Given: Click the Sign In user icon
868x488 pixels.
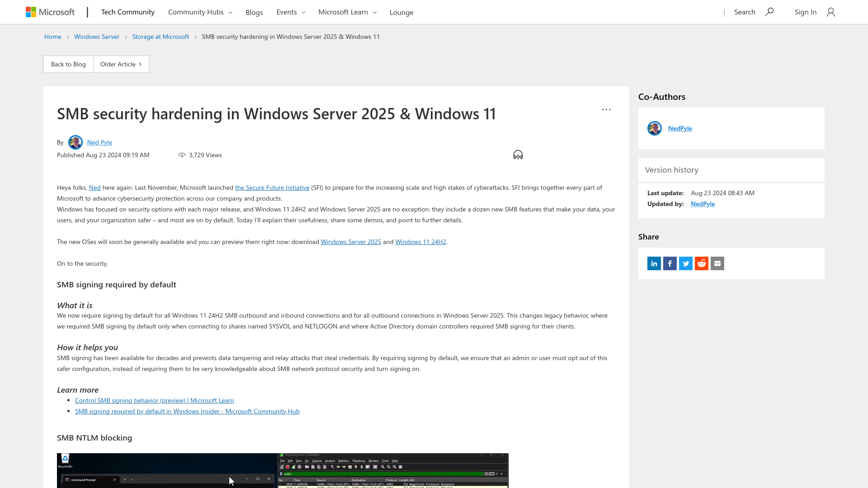Looking at the screenshot, I should pos(830,12).
